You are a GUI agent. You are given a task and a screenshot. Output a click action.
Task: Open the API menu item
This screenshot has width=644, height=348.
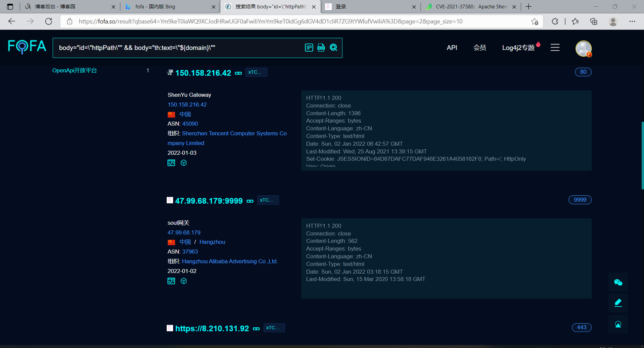point(452,48)
